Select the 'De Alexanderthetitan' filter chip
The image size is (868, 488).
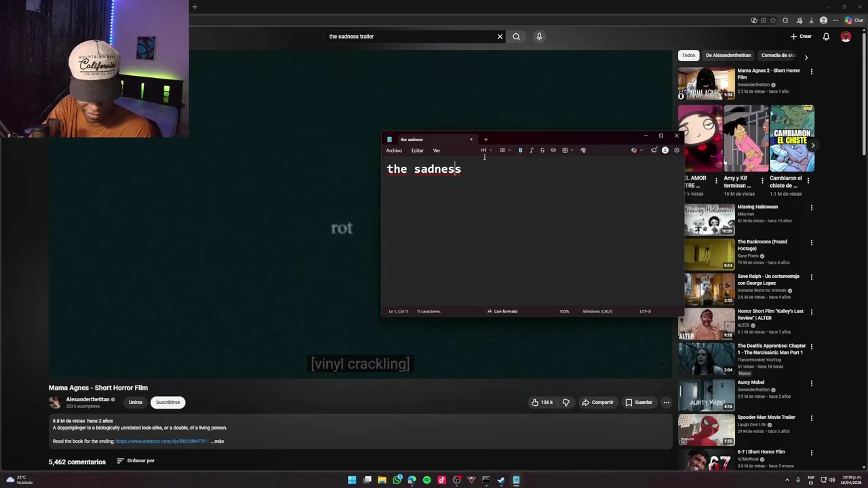(728, 56)
